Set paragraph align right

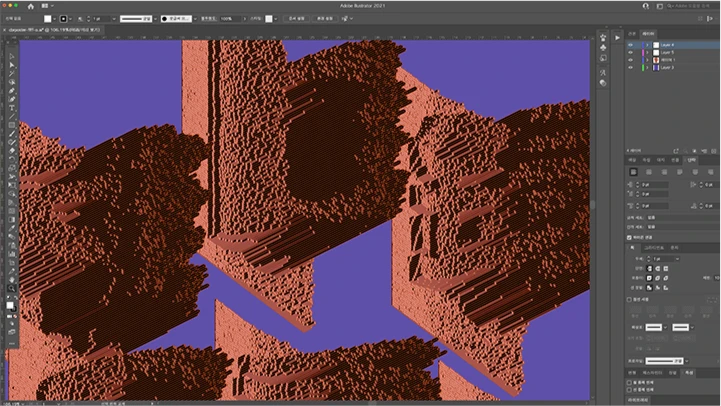[664, 172]
